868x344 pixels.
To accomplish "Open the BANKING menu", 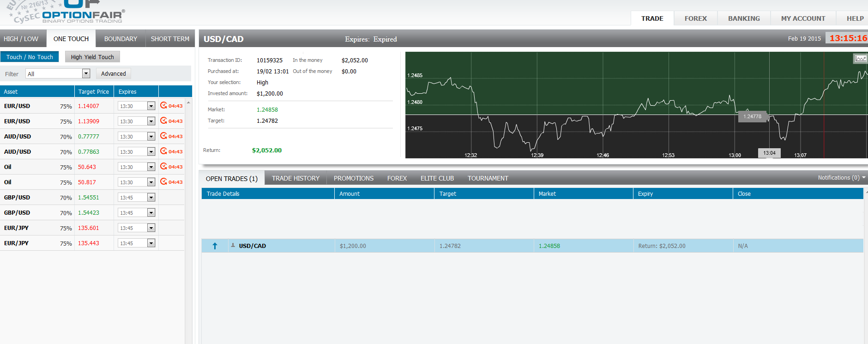I will point(744,18).
